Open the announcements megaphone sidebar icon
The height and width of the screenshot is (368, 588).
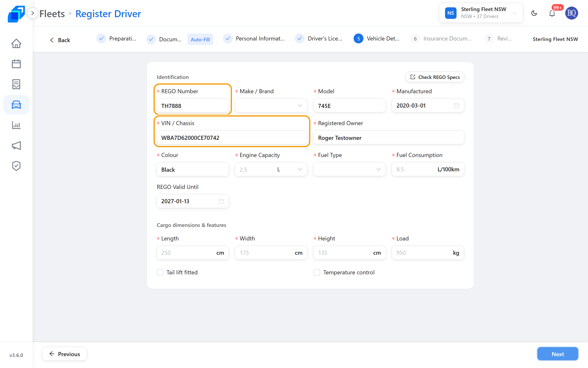click(16, 146)
